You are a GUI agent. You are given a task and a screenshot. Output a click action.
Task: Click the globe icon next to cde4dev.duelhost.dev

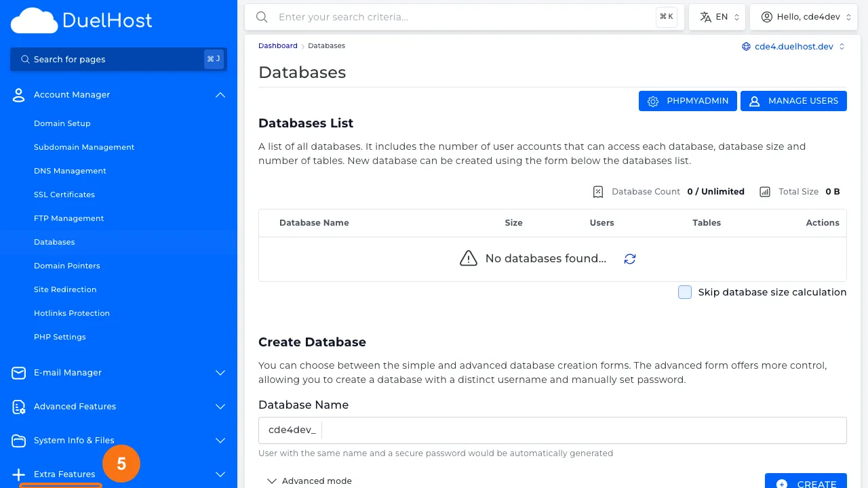pyautogui.click(x=747, y=47)
